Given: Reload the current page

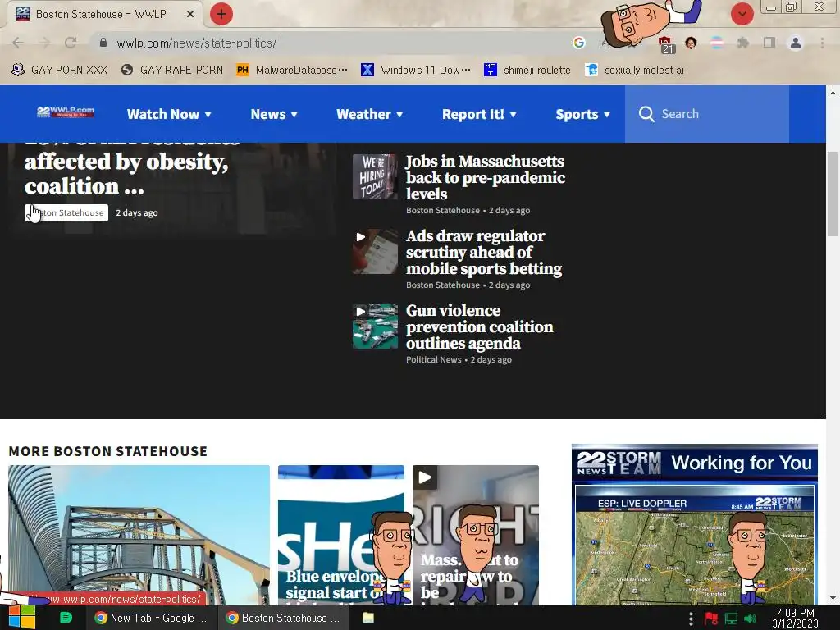Looking at the screenshot, I should coord(71,43).
